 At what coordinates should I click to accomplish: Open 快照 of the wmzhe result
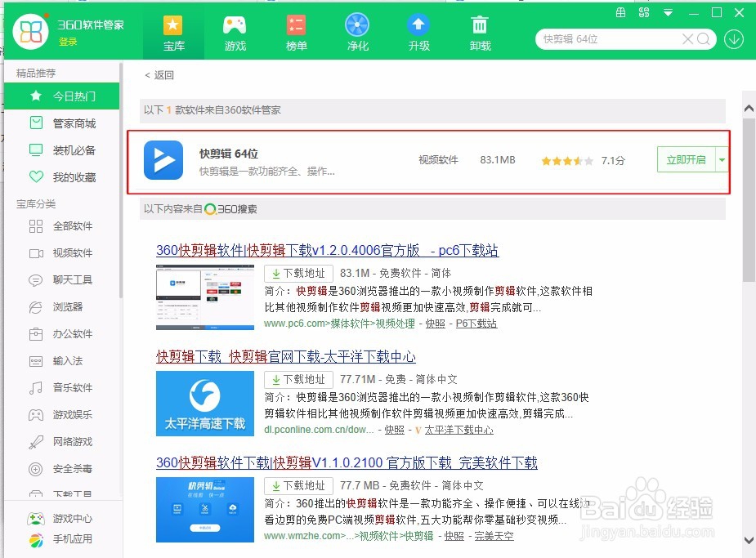click(x=454, y=535)
